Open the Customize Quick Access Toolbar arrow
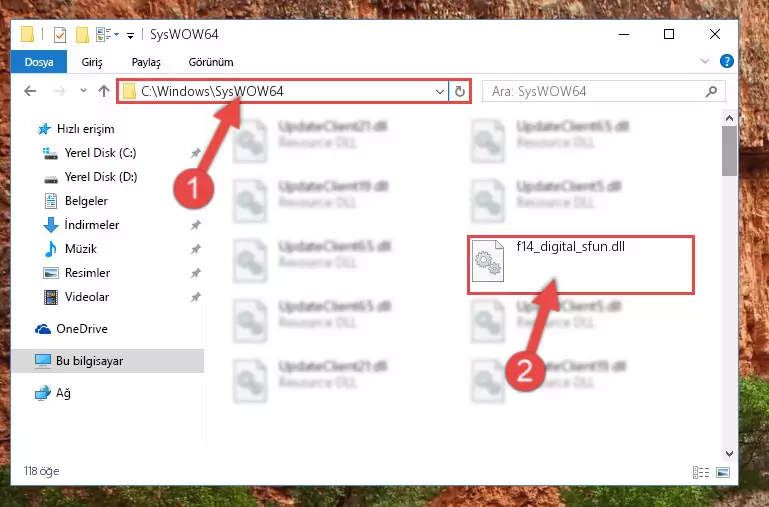 pos(130,35)
